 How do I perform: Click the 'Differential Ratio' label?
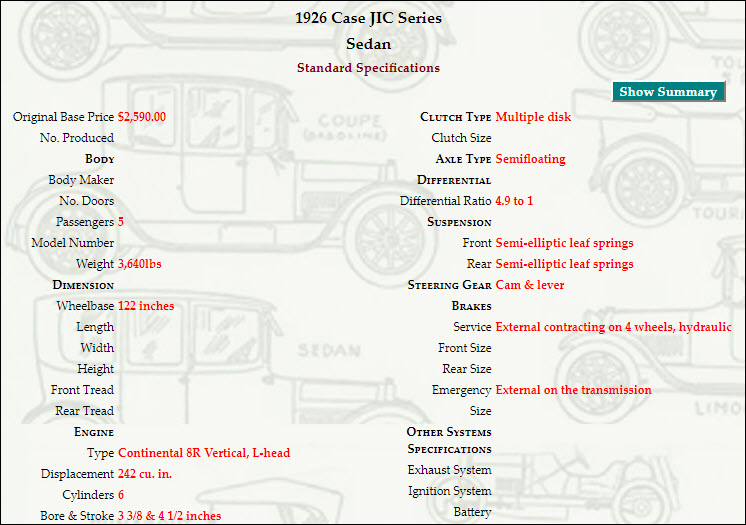click(x=446, y=201)
